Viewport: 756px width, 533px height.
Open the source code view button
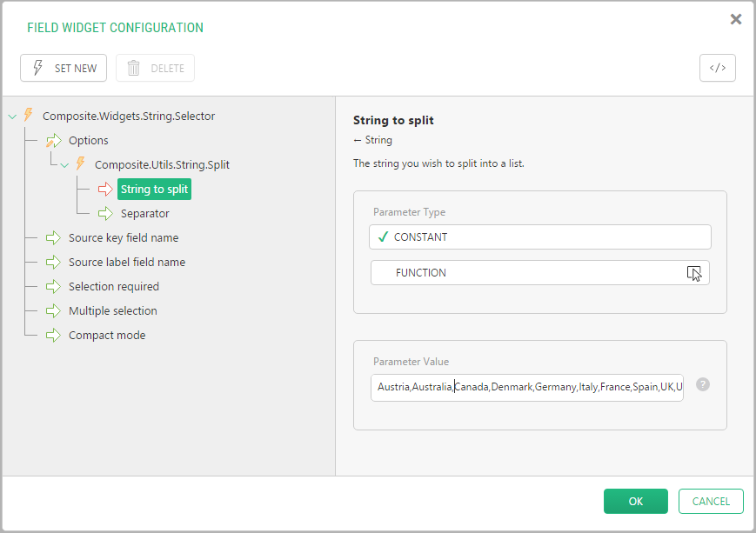click(x=717, y=68)
